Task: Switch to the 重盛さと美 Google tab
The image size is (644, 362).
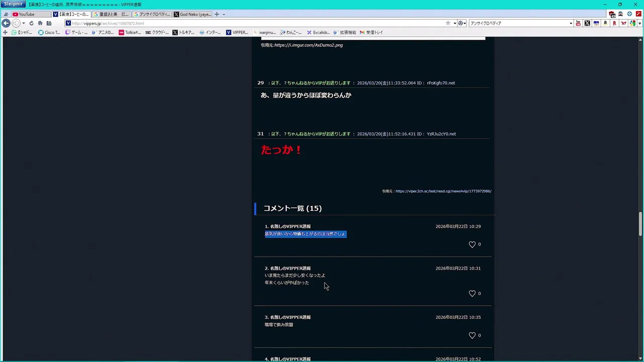Action: coord(112,14)
